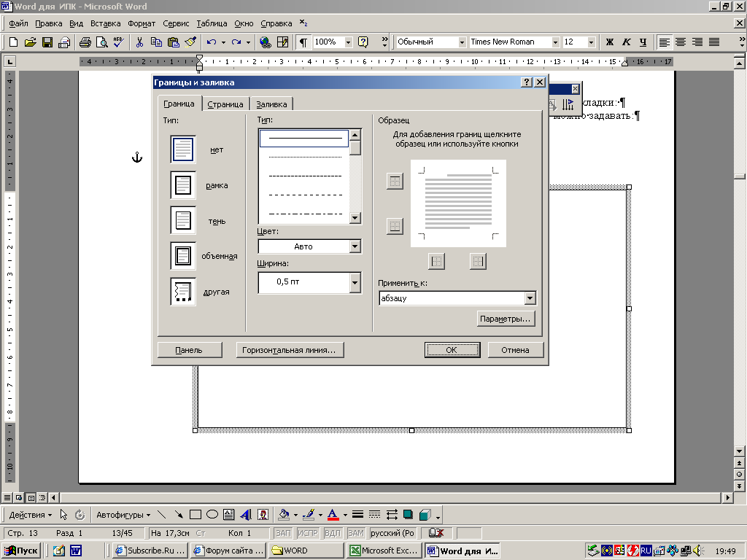Image resolution: width=747 pixels, height=560 pixels.
Task: Open the Times New Roman font dropdown
Action: point(555,42)
